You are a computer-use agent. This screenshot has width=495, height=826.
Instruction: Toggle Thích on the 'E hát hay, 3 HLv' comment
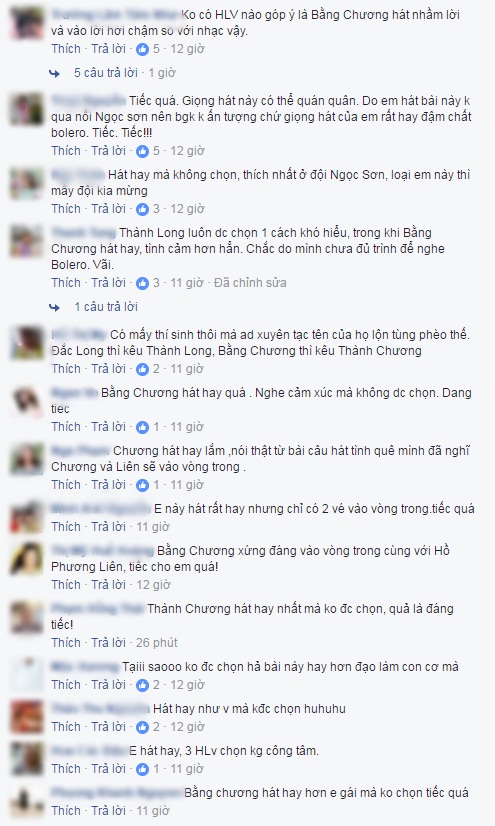(66, 769)
